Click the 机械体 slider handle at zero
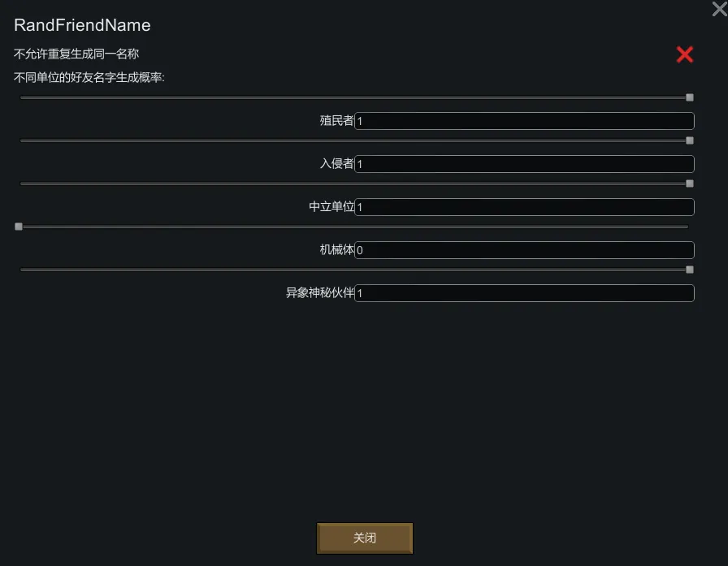 coord(19,227)
